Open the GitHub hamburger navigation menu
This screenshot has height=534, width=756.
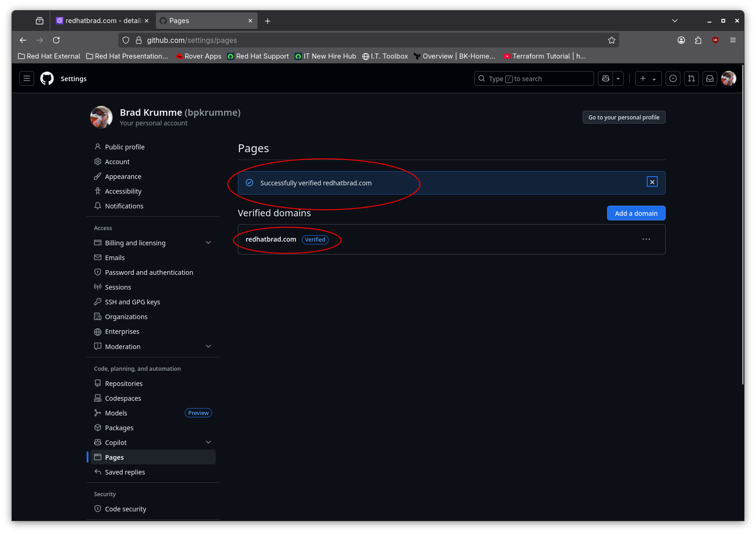pos(27,79)
